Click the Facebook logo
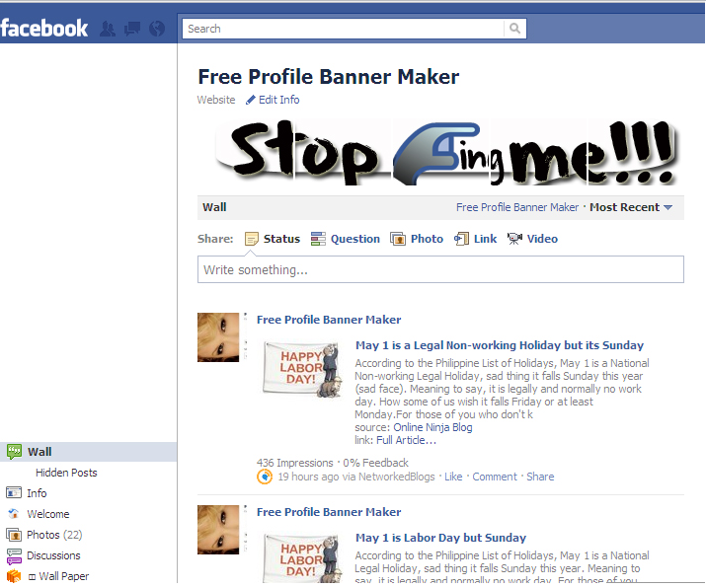The height and width of the screenshot is (588, 706). 44,28
